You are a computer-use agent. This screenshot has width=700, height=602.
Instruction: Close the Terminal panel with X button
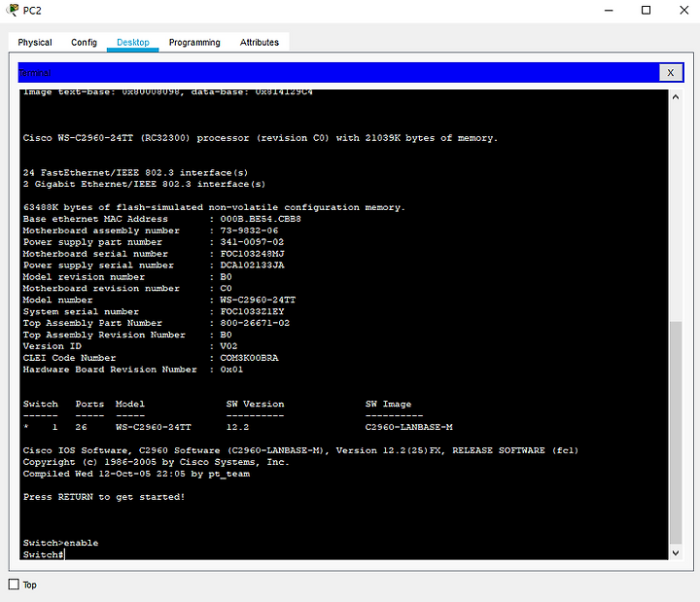671,73
